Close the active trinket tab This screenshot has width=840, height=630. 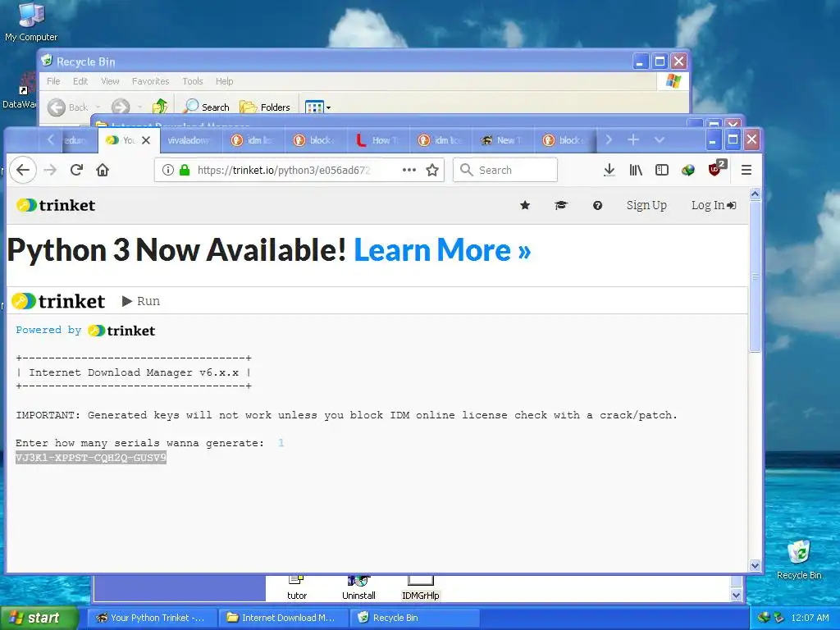pos(146,139)
